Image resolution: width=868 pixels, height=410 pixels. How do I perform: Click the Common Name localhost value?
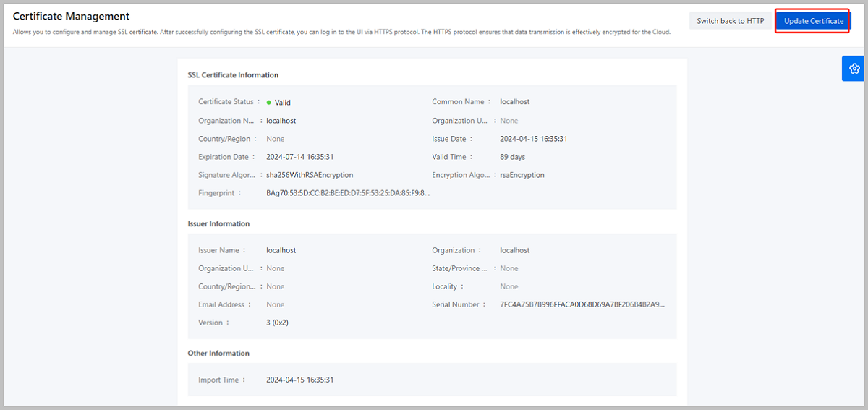pyautogui.click(x=514, y=102)
